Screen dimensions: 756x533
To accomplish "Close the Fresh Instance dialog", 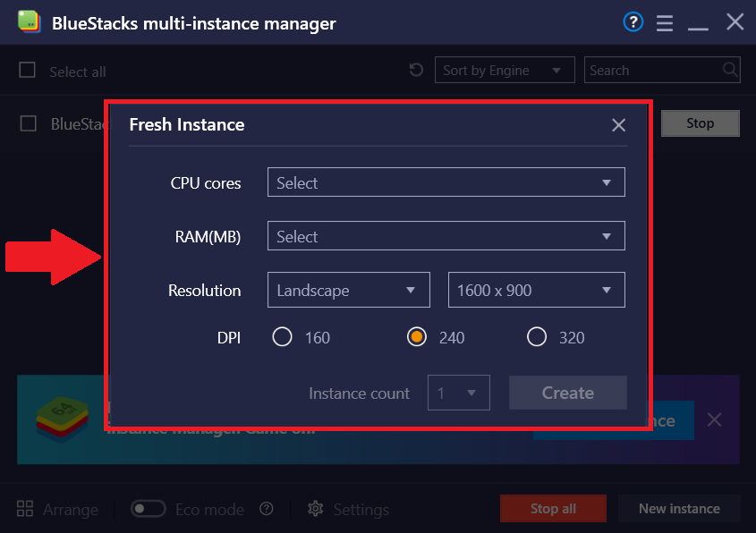I will pyautogui.click(x=618, y=125).
